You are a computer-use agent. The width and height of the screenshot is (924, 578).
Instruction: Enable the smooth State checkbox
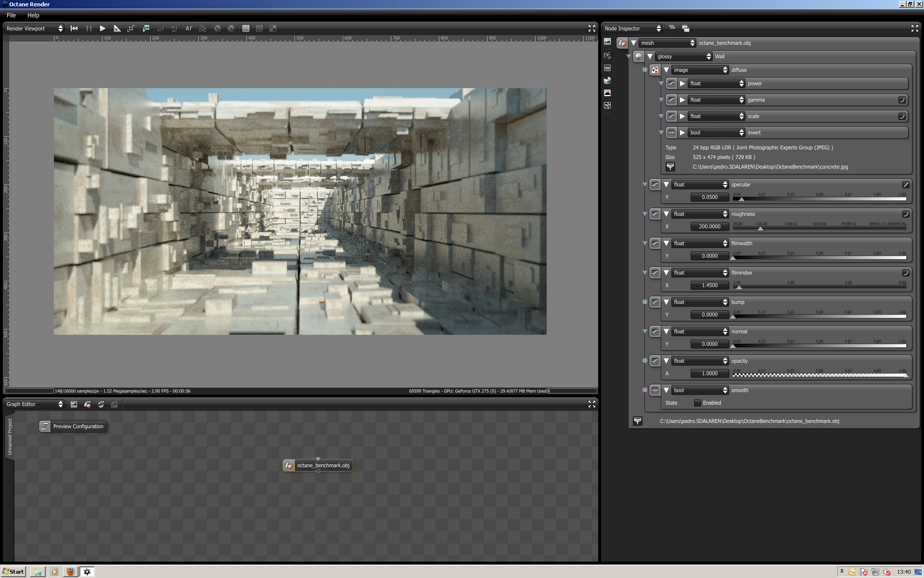(x=697, y=403)
